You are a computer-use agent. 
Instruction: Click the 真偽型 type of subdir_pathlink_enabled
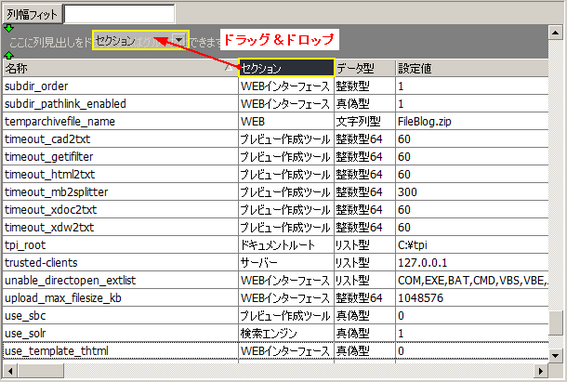[x=365, y=104]
